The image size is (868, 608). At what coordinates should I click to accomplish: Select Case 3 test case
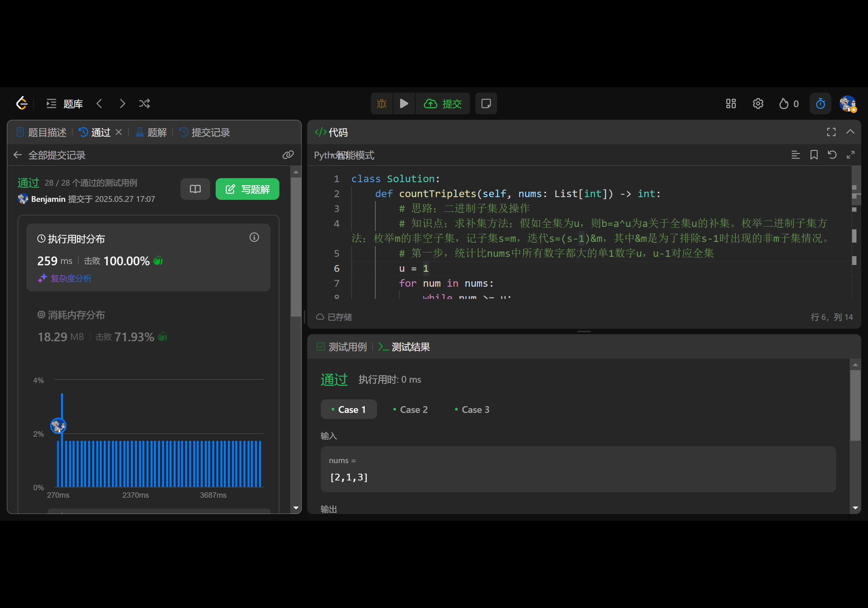click(472, 410)
